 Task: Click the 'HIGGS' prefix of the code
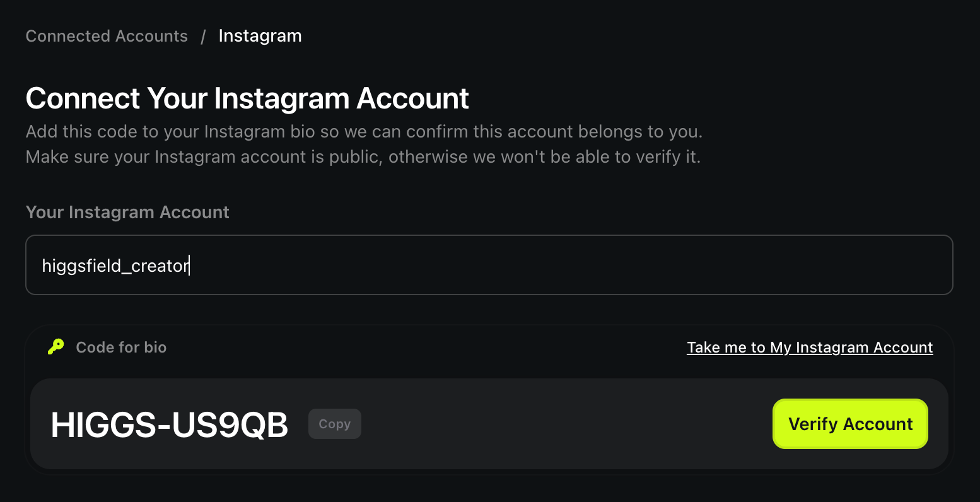[103, 424]
